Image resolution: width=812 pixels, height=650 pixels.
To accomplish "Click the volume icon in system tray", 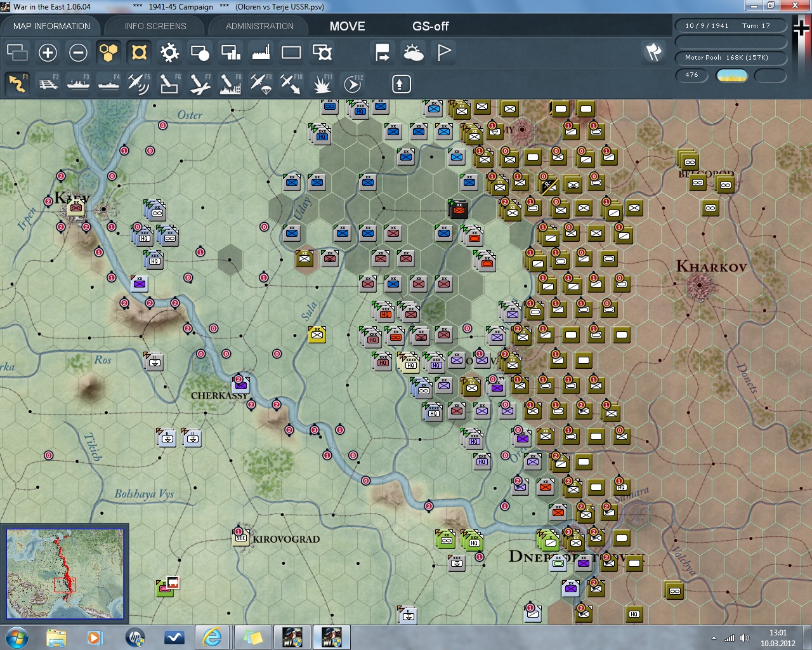I will pyautogui.click(x=745, y=638).
